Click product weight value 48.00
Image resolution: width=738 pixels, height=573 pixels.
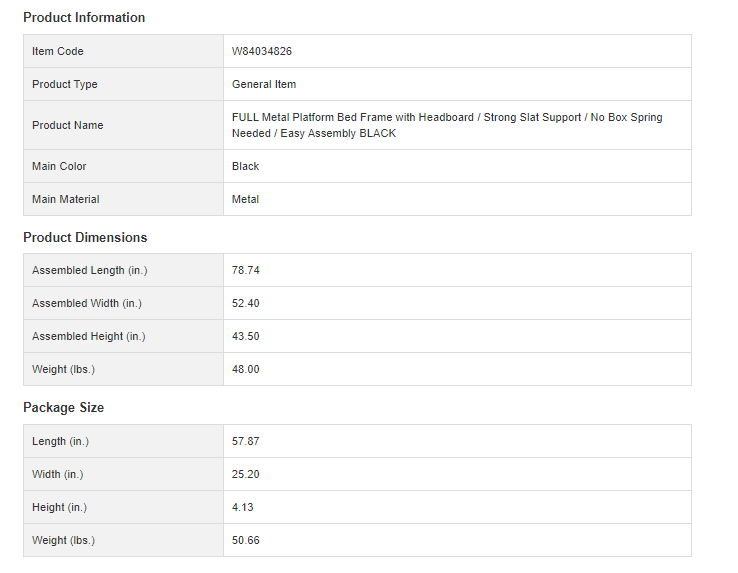pos(246,369)
